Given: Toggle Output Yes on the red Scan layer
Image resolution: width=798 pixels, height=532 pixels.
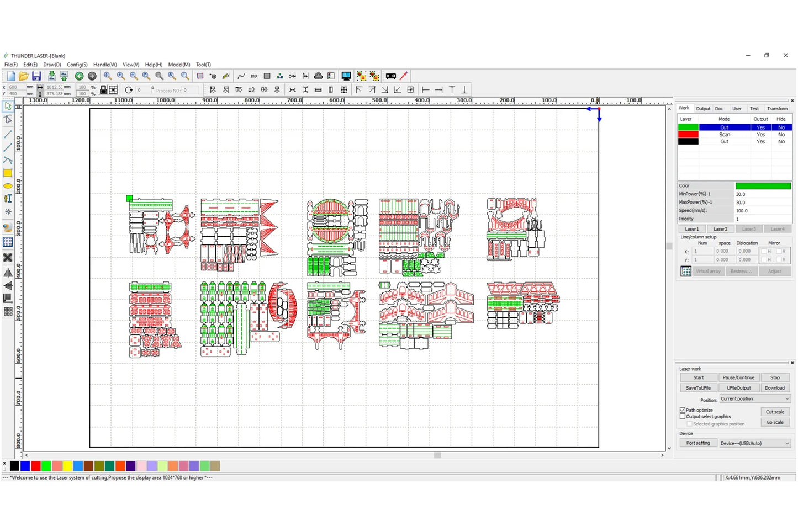Looking at the screenshot, I should 760,135.
